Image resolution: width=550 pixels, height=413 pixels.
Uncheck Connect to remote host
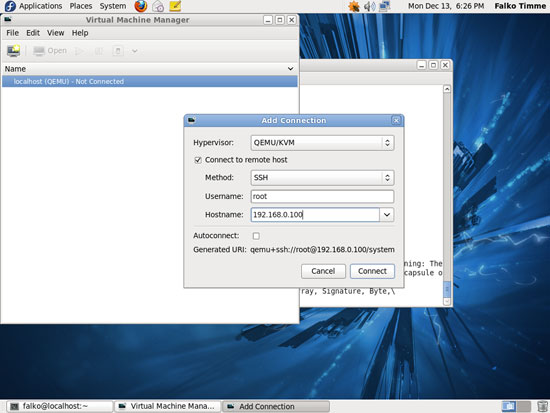(x=198, y=160)
